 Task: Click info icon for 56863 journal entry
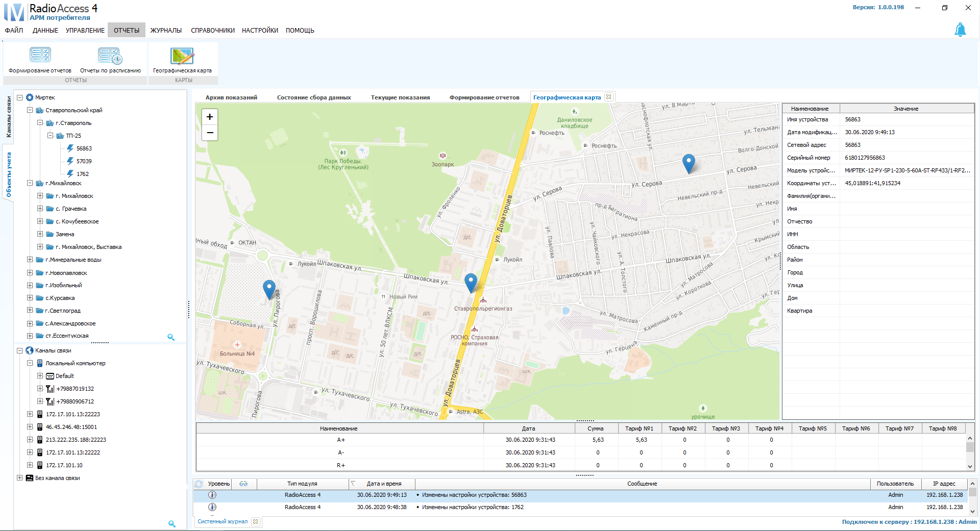click(x=212, y=495)
